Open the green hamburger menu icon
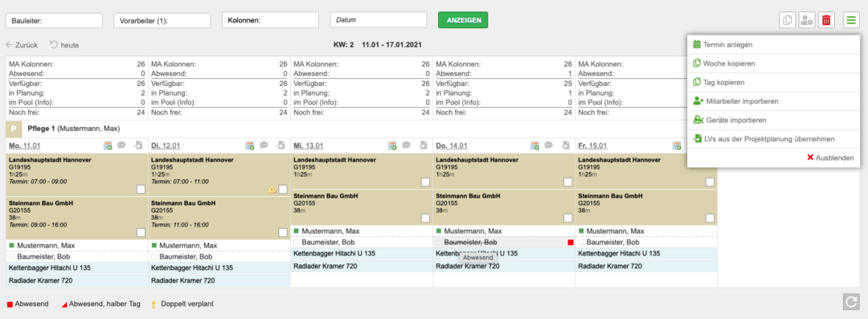This screenshot has width=868, height=319. [x=851, y=21]
